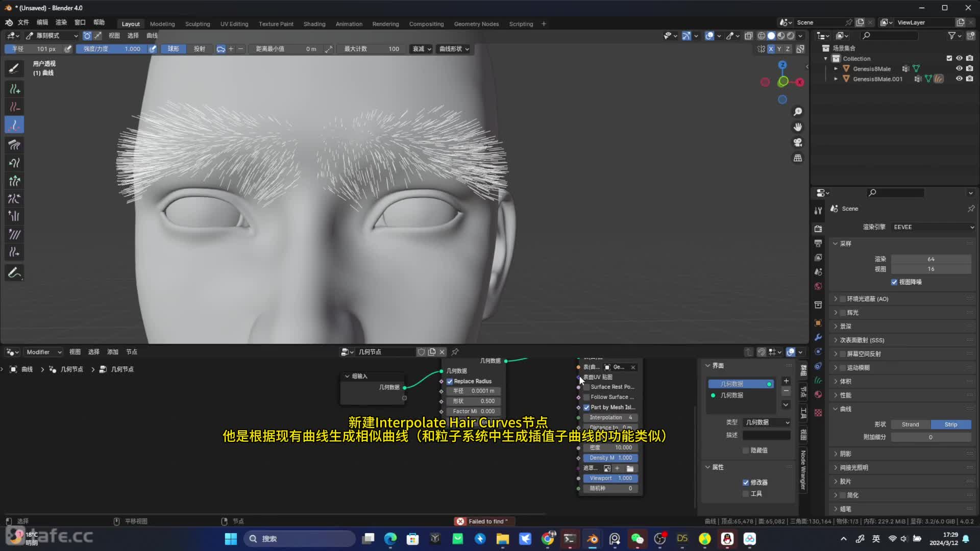
Task: Open the Sculpt Mode dropdown
Action: coord(52,36)
